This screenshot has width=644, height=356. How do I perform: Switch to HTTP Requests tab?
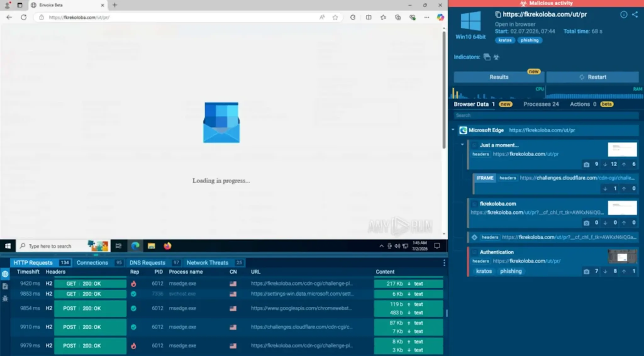click(x=41, y=263)
